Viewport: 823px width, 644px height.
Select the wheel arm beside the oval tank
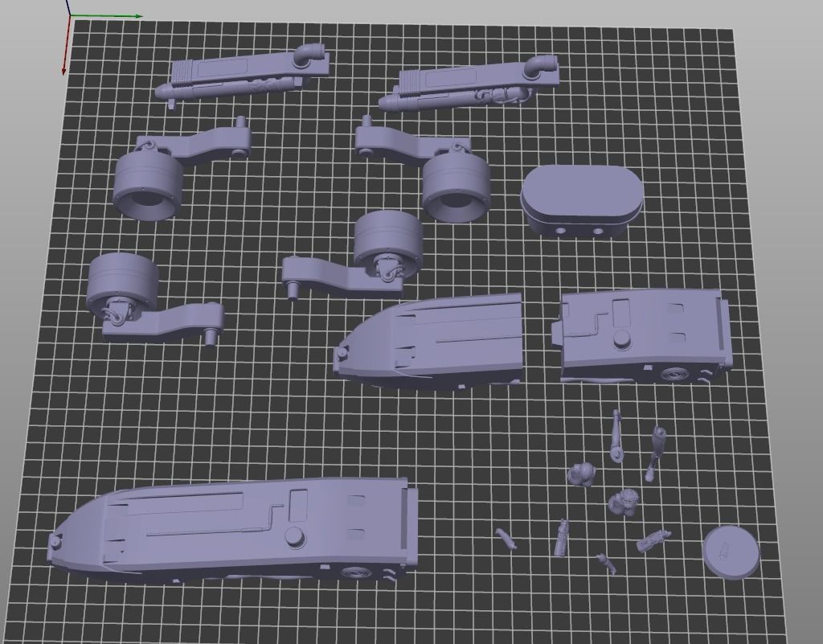click(x=423, y=167)
